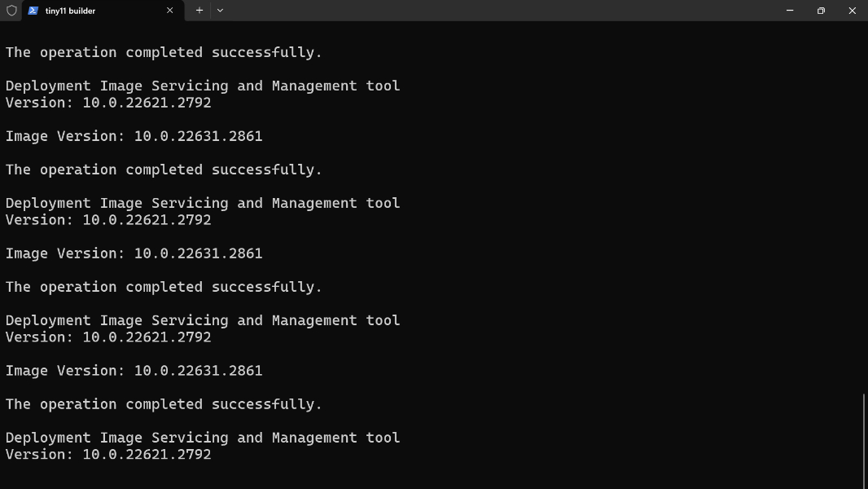Click the PowerShell icon on the tab
The image size is (868, 489).
[x=33, y=11]
